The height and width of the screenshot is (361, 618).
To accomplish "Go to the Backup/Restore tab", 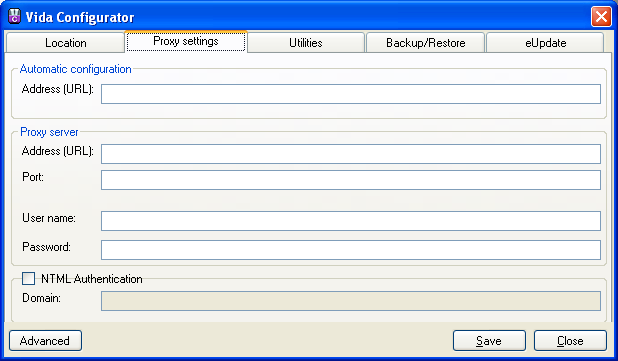I will [426, 43].
